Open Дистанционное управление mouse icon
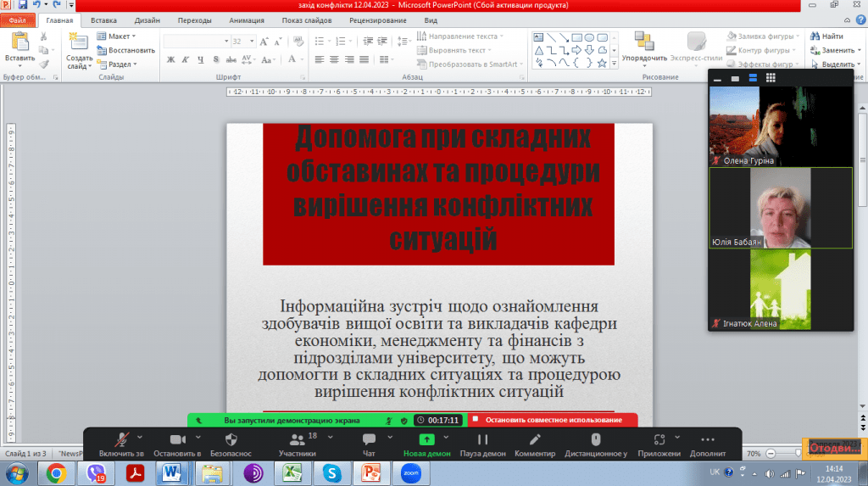 pyautogui.click(x=596, y=439)
